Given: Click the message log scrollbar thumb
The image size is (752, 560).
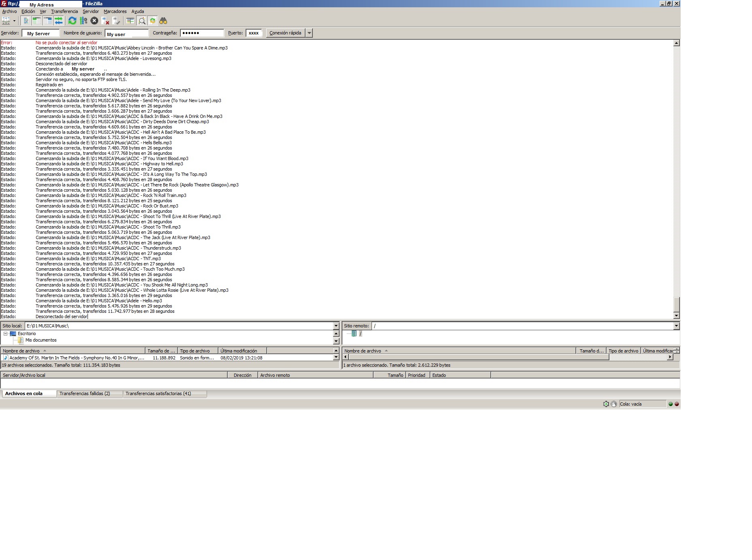Looking at the screenshot, I should (x=676, y=305).
